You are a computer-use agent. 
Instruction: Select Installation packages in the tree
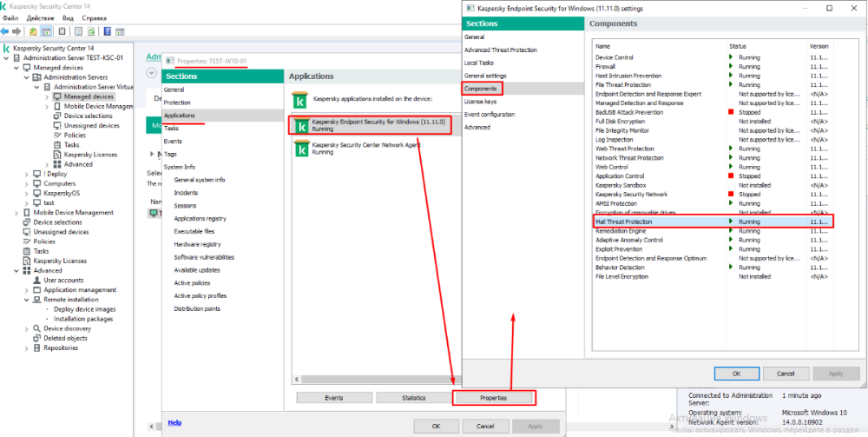click(x=83, y=319)
